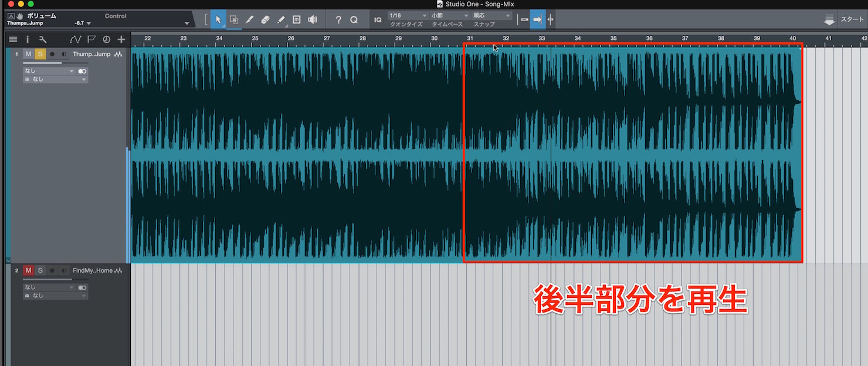
Task: Open the question mark help icon
Action: 338,19
